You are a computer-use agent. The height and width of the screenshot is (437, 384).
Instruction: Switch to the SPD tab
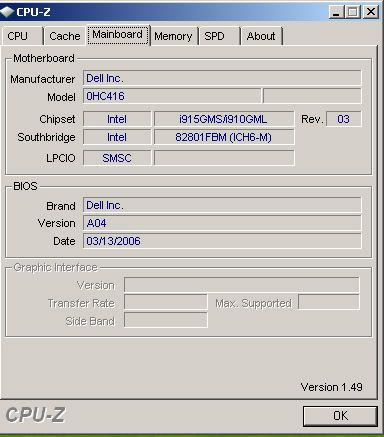[219, 36]
